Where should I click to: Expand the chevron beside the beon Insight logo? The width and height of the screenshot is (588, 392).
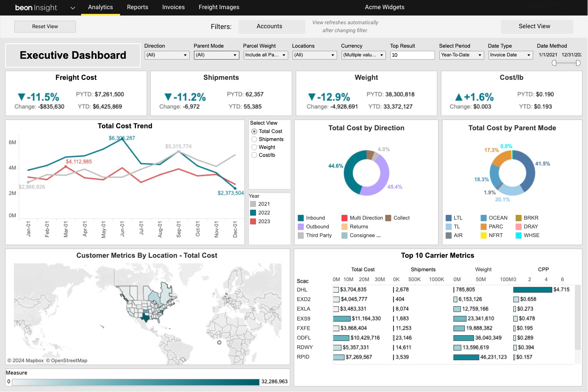point(72,8)
